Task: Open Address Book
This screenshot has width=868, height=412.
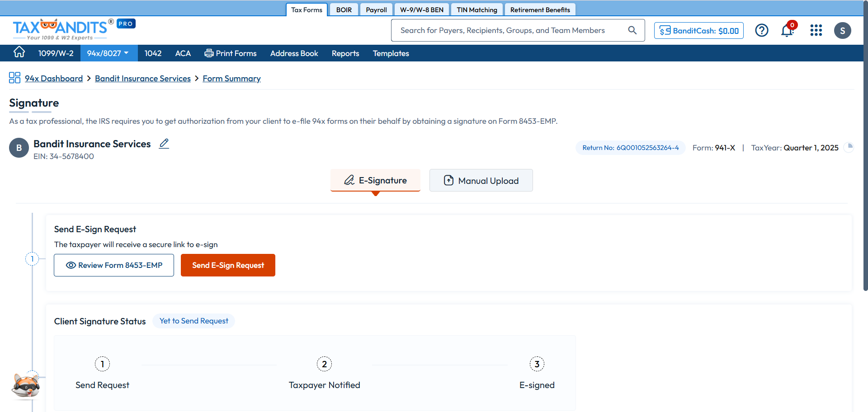Action: [294, 53]
